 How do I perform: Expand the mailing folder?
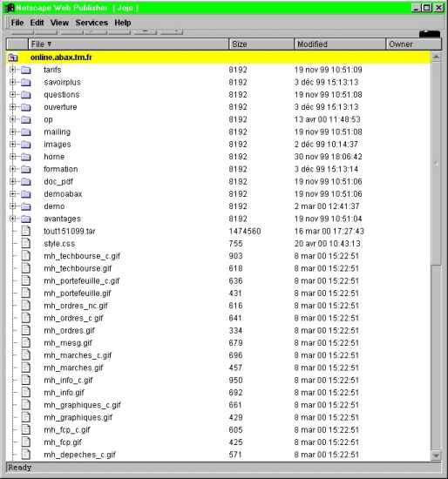12,132
